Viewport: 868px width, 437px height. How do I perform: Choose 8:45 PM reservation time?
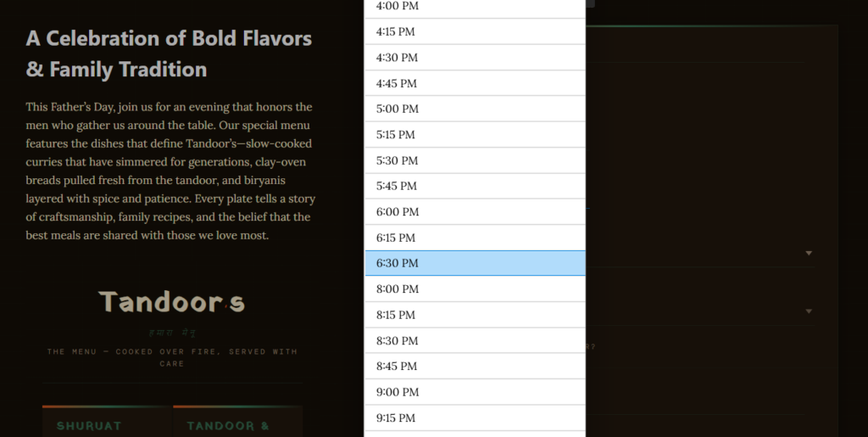click(x=475, y=366)
